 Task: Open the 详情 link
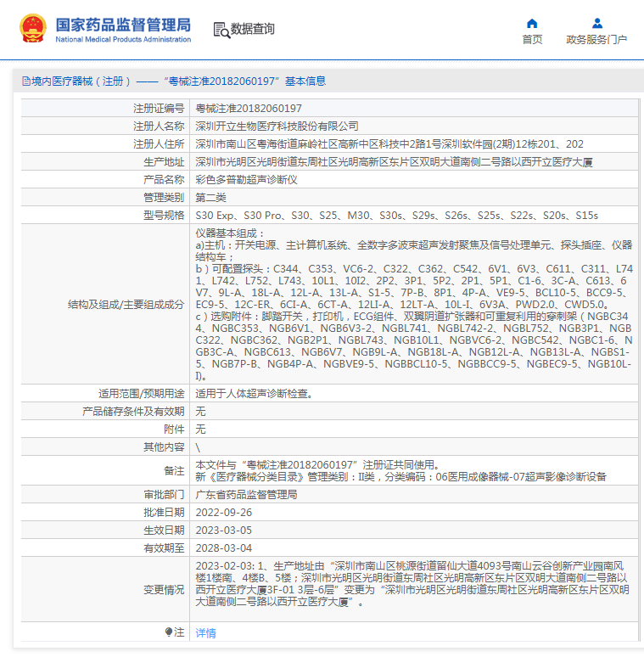205,633
